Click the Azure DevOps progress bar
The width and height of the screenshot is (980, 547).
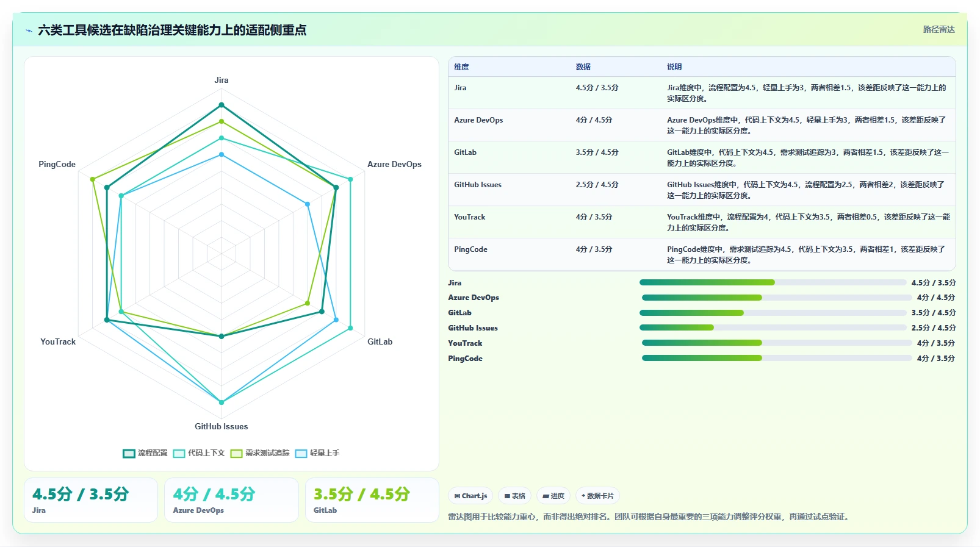(x=777, y=298)
